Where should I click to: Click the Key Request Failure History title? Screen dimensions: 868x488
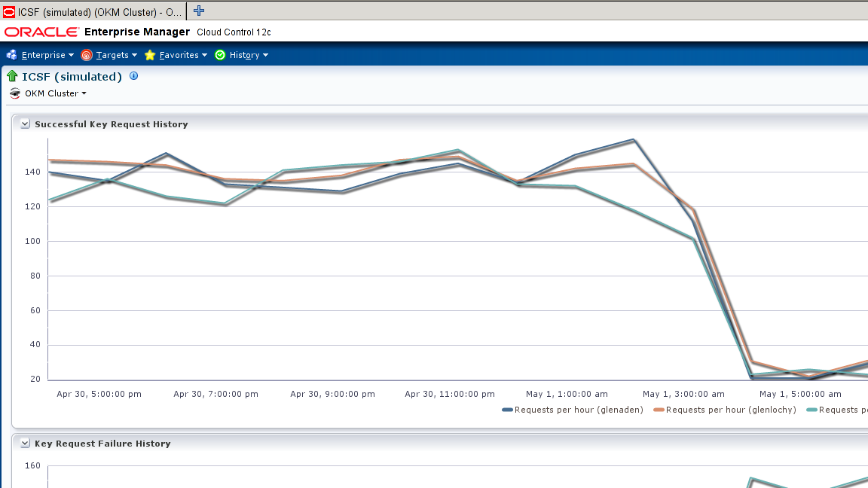pos(102,443)
